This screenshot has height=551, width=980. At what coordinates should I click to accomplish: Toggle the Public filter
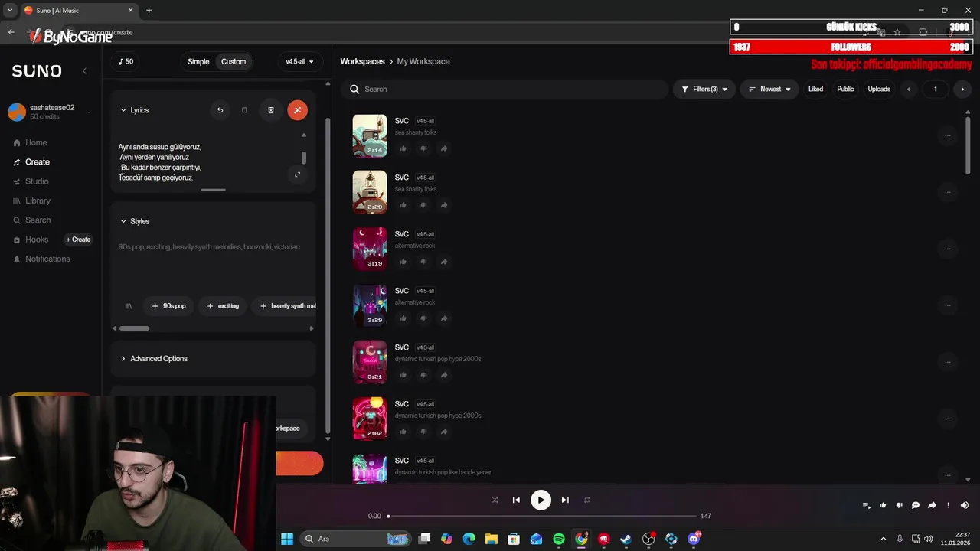point(845,89)
